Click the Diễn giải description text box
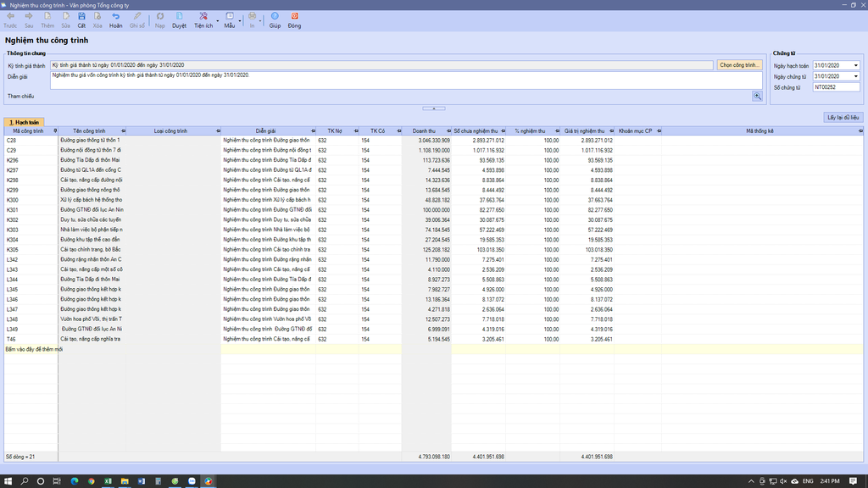Image resolution: width=868 pixels, height=488 pixels. 406,80
